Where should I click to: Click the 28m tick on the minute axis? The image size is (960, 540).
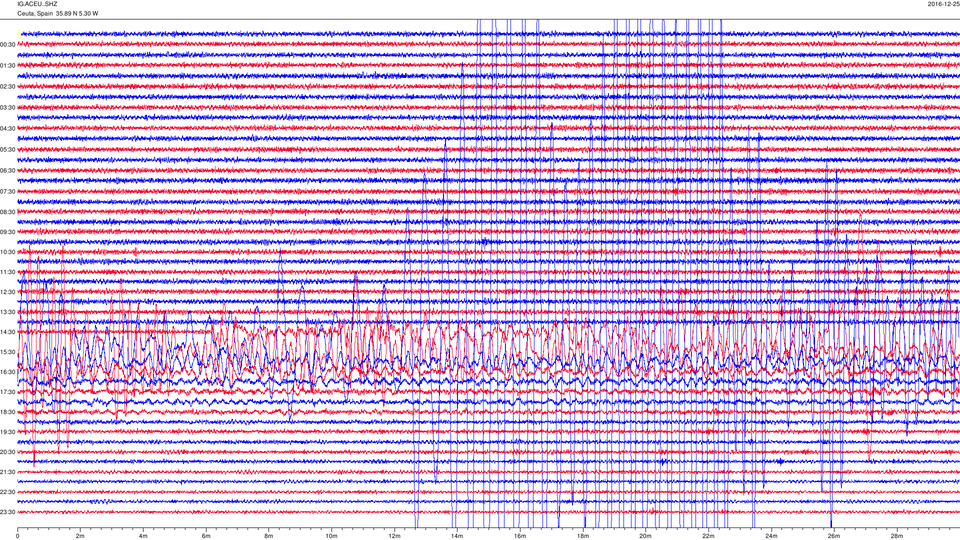coord(896,536)
